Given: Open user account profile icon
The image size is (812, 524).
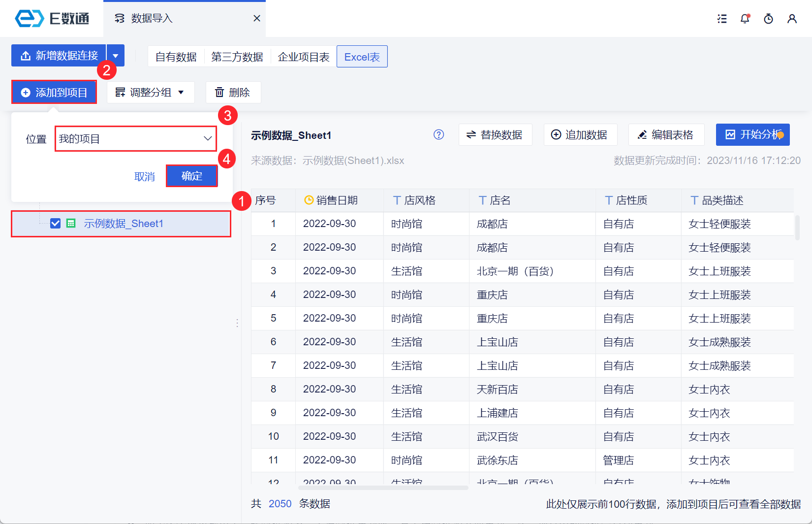Looking at the screenshot, I should (x=792, y=19).
